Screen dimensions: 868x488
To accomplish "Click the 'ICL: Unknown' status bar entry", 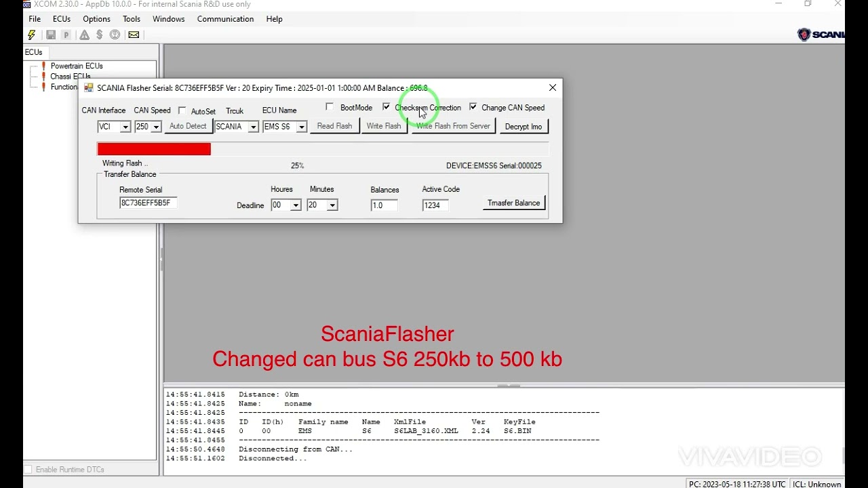I will pos(816,484).
